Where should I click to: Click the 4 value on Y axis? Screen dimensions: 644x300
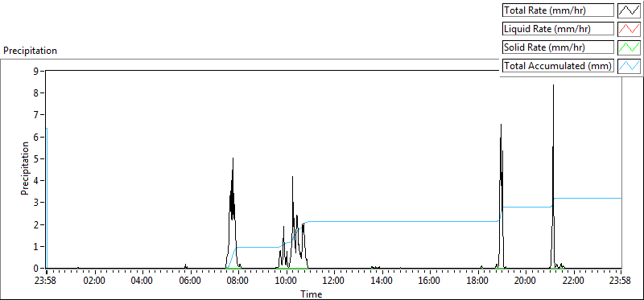coord(36,181)
